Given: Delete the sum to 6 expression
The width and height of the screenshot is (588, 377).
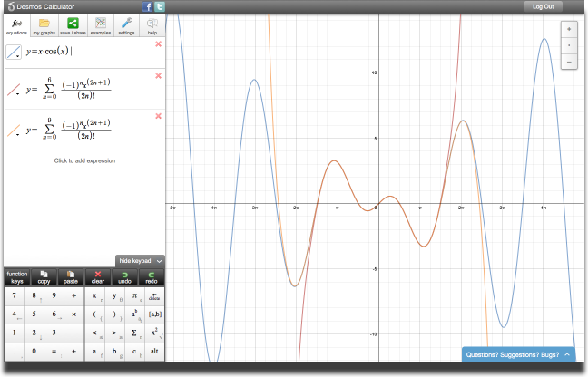Looking at the screenshot, I should pos(158,76).
